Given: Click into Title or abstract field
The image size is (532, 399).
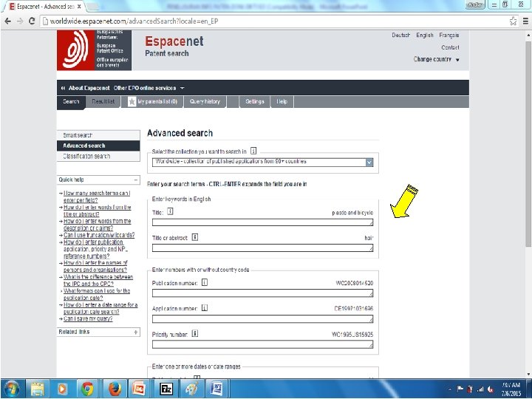Looking at the screenshot, I should [x=262, y=248].
